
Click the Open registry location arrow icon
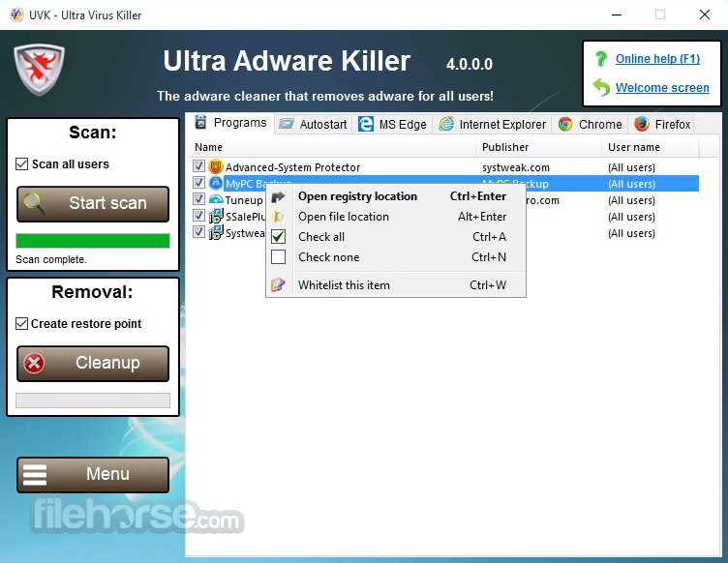tap(278, 197)
